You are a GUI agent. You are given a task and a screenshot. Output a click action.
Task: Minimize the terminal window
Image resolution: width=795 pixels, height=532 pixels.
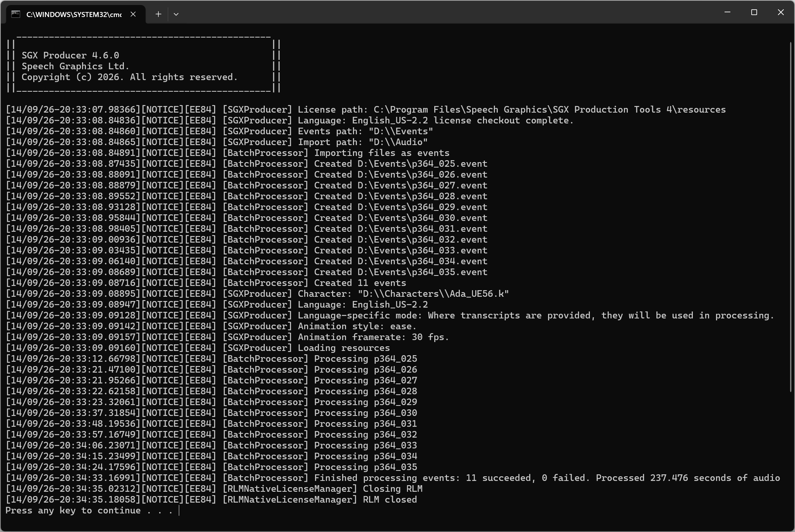[x=727, y=12]
